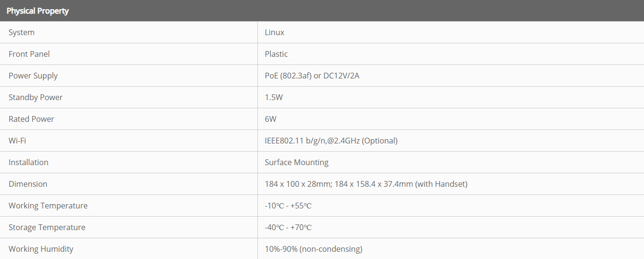Select the Wi-Fi row label
Viewport: 644px width, 259px height.
17,141
